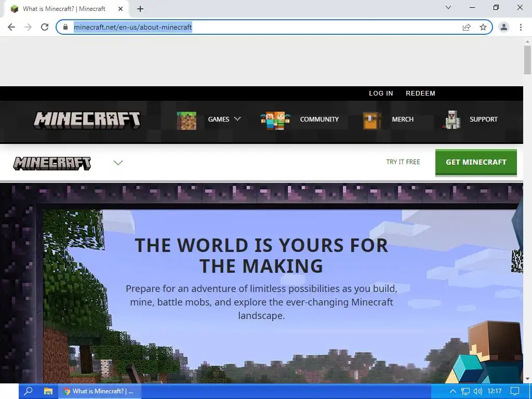
Task: Open the Chrome profile avatar menu
Action: pyautogui.click(x=504, y=27)
